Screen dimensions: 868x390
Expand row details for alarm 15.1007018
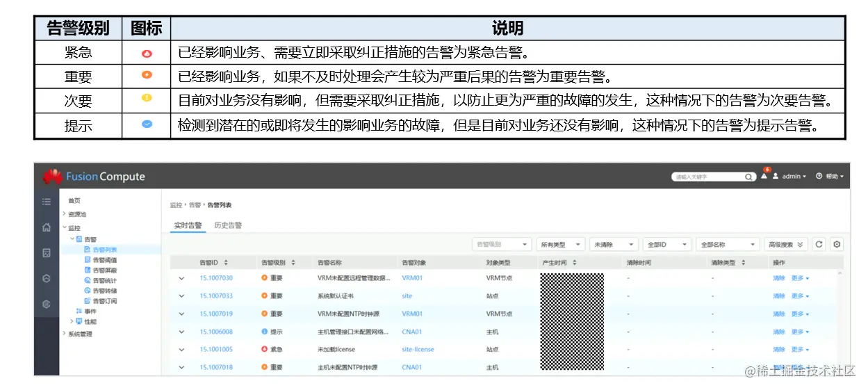(x=182, y=367)
